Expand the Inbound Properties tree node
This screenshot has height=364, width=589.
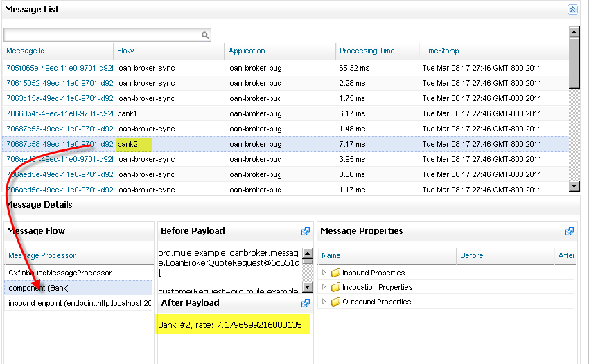tap(324, 273)
